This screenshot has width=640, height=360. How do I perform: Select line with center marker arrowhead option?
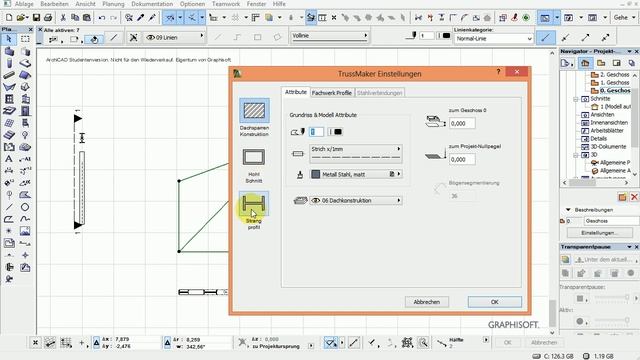pos(565,38)
